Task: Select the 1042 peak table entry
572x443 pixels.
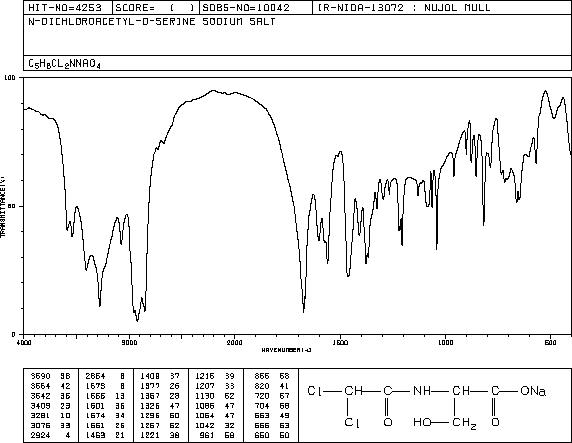Action: (215, 425)
